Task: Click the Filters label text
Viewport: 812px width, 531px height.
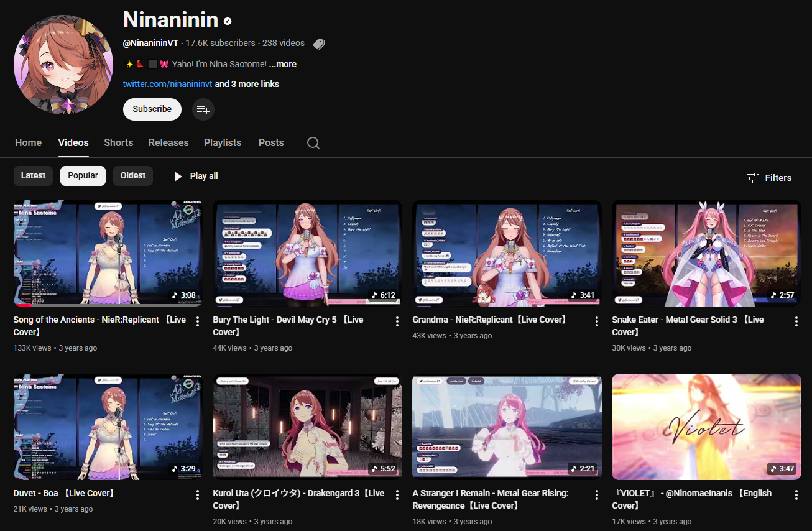Action: [778, 178]
